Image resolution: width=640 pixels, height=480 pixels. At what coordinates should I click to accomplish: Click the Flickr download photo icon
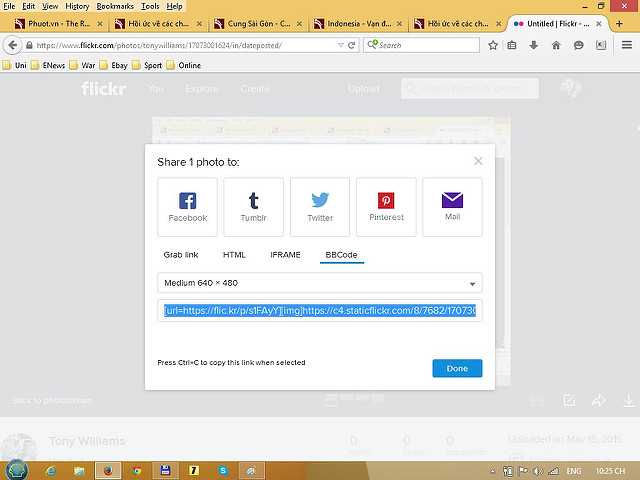coord(629,400)
